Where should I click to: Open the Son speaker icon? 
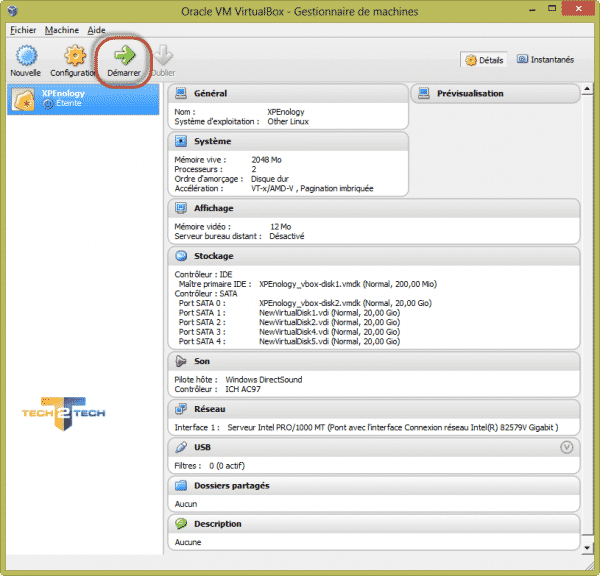coord(181,361)
